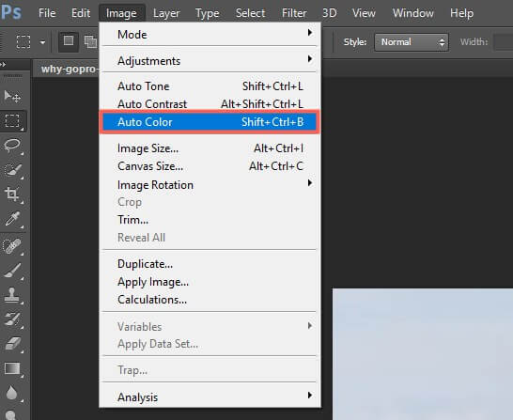The height and width of the screenshot is (420, 513).
Task: Expand the Mode submenu
Action: click(x=210, y=35)
